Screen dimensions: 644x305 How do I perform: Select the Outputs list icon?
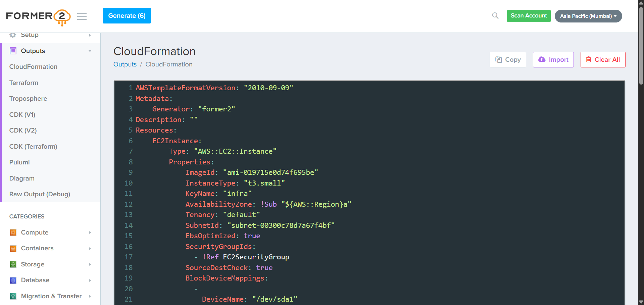[x=13, y=51]
